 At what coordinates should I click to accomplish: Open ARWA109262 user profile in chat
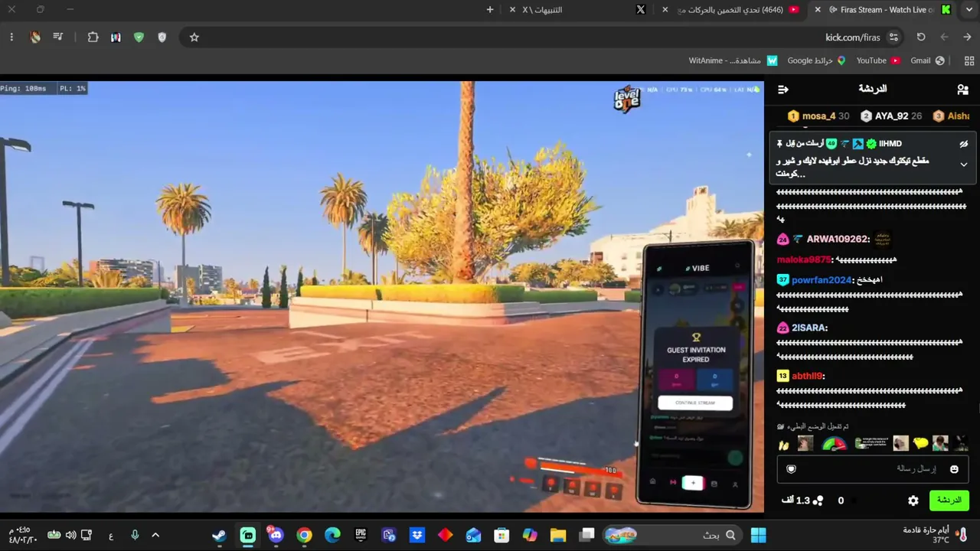pos(837,240)
